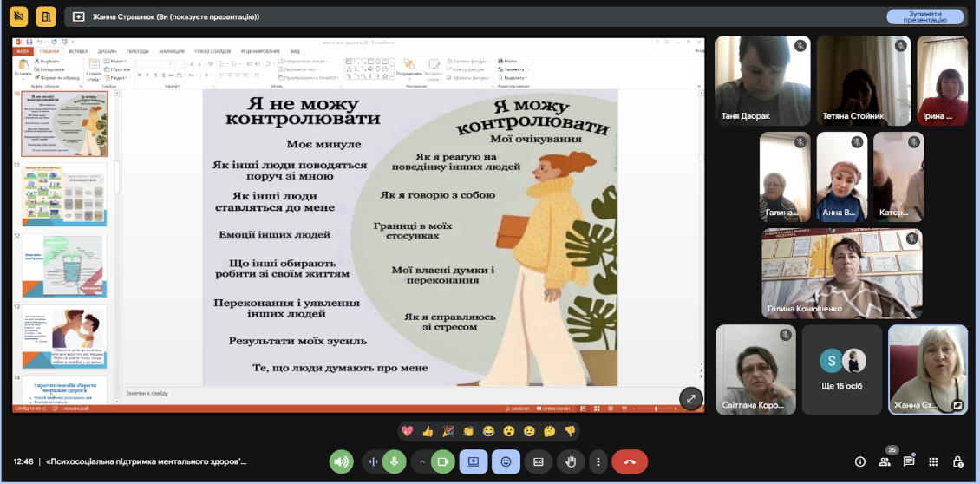
Task: Mute the microphone in Meet controls
Action: [x=394, y=462]
